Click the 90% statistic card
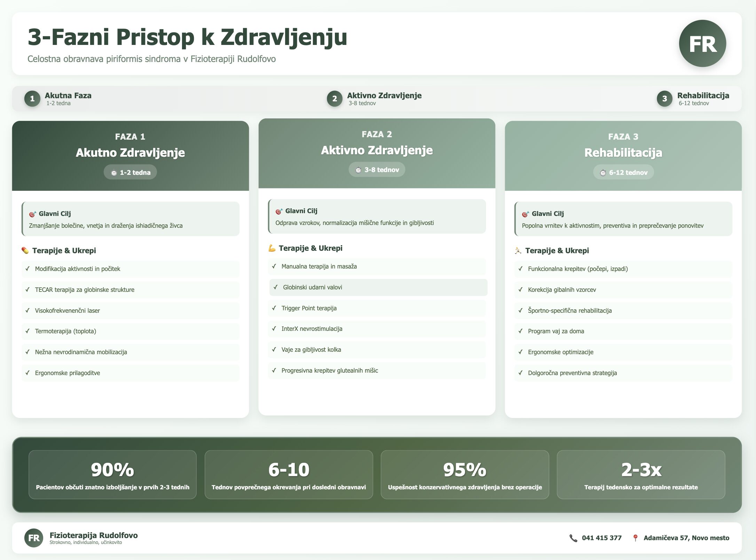Image resolution: width=756 pixels, height=560 pixels. 112,475
